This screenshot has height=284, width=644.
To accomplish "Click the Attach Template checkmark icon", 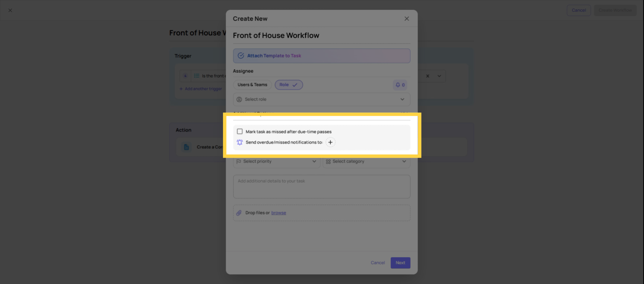I will pyautogui.click(x=241, y=56).
